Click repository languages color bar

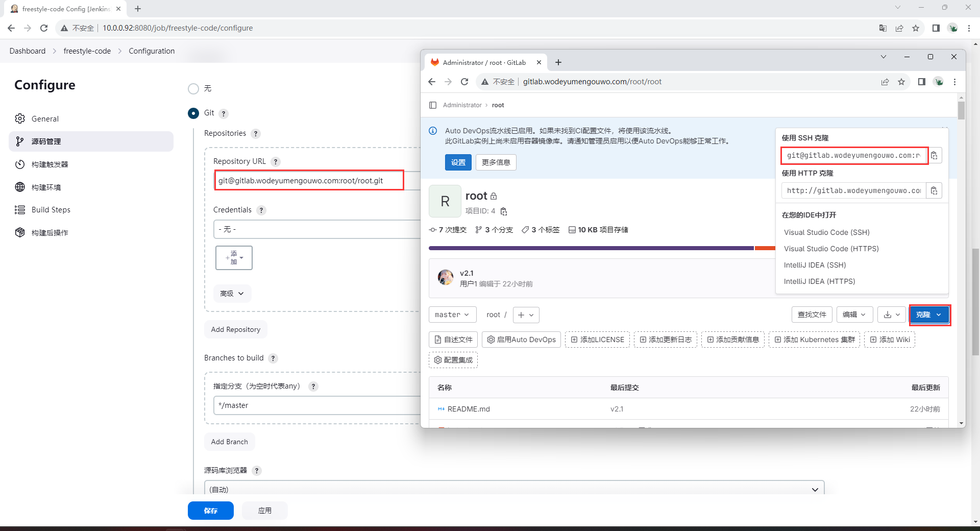(x=602, y=248)
